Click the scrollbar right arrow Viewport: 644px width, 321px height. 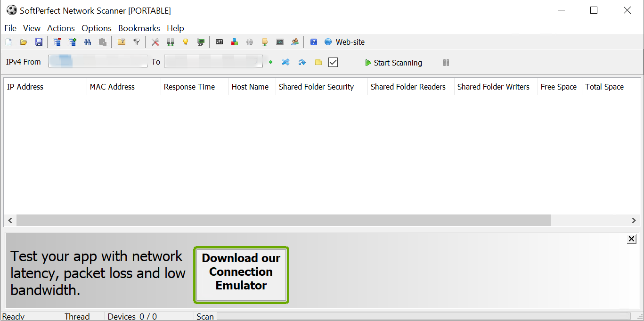[x=634, y=220]
